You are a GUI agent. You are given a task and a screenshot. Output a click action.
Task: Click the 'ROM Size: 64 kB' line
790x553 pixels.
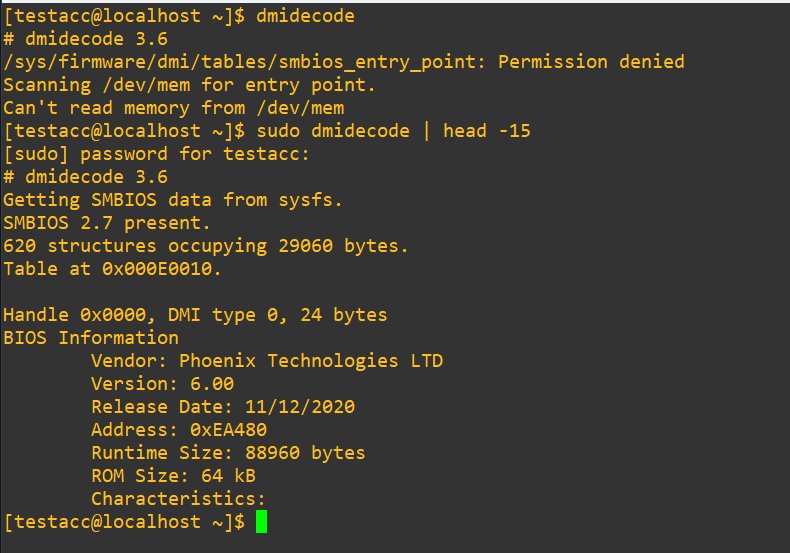pyautogui.click(x=173, y=476)
